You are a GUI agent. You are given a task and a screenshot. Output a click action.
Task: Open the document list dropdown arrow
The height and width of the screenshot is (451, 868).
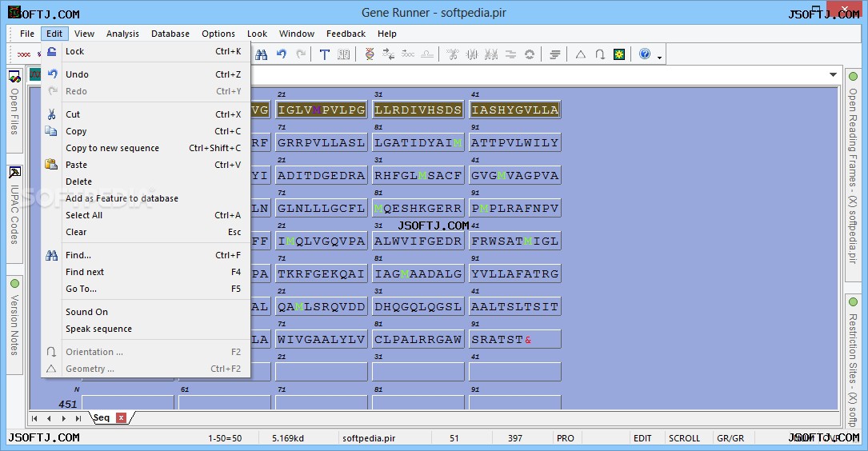[833, 74]
